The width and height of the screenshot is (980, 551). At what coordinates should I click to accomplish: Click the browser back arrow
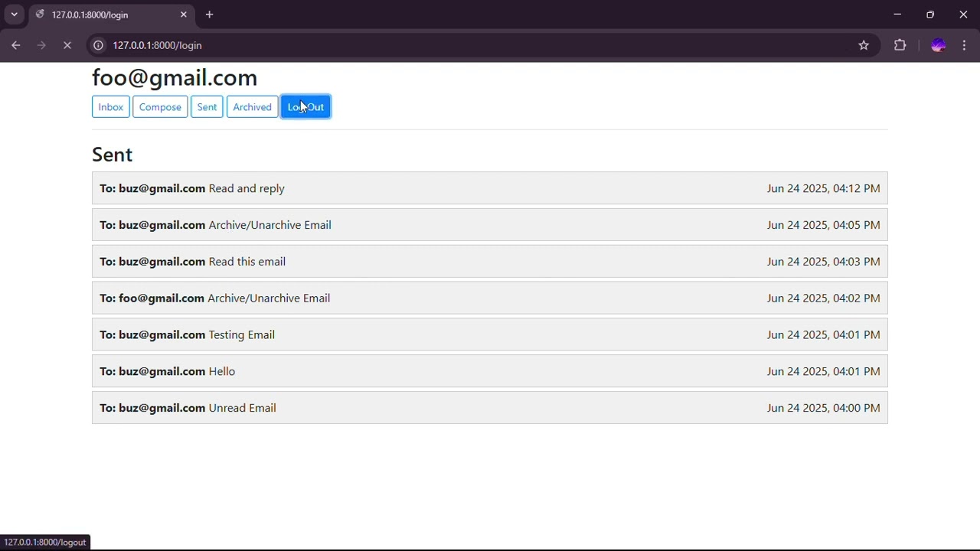(x=15, y=45)
